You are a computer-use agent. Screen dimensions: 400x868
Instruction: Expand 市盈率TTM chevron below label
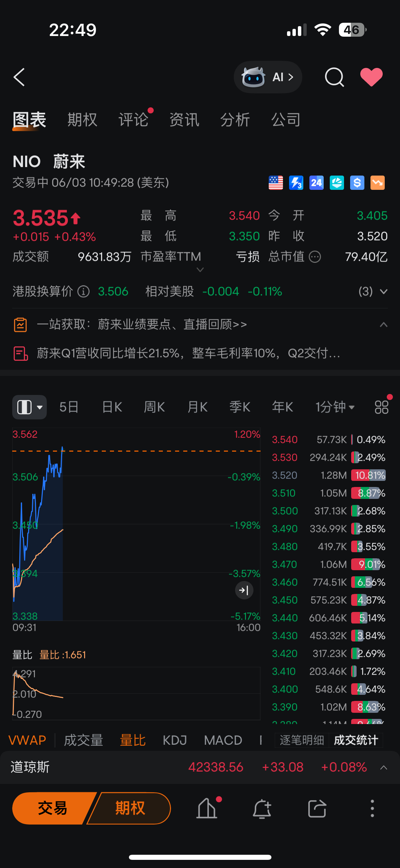[200, 270]
